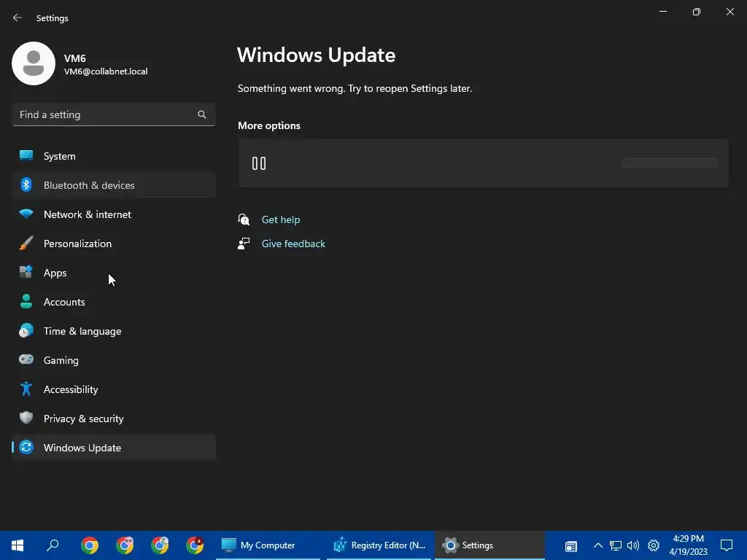Close the Settings window
The image size is (747, 560).
729,12
